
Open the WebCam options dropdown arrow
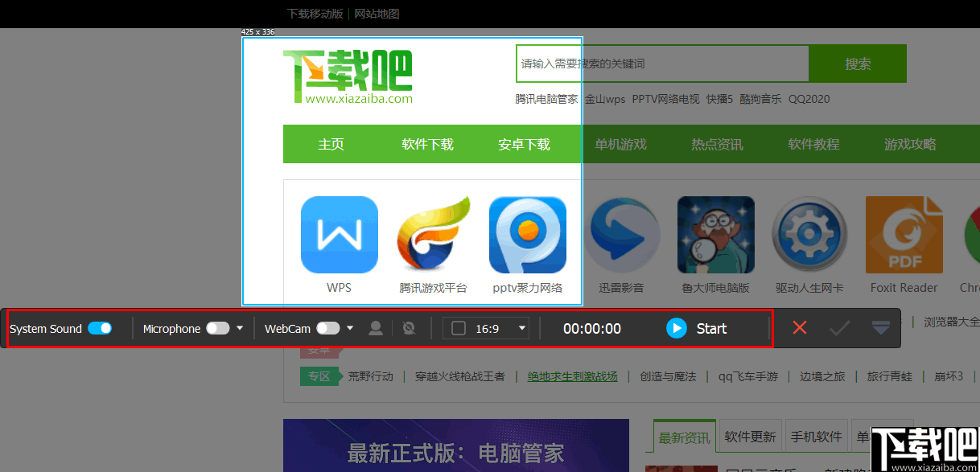[350, 328]
